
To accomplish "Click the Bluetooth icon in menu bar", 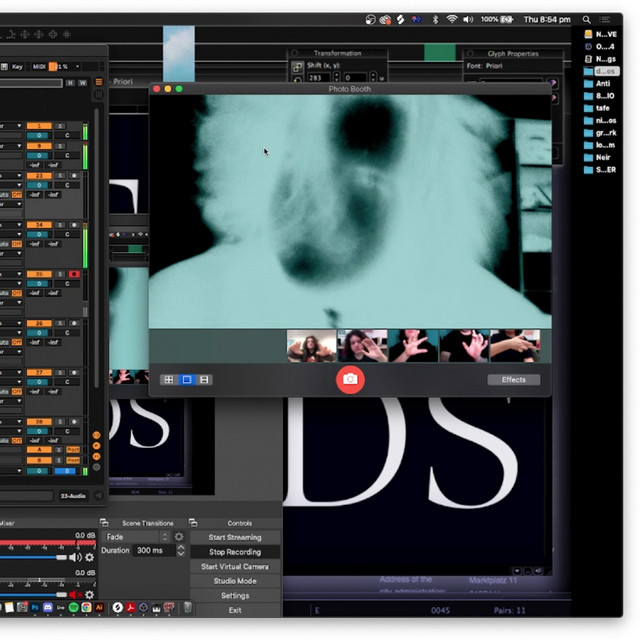I will [x=435, y=19].
